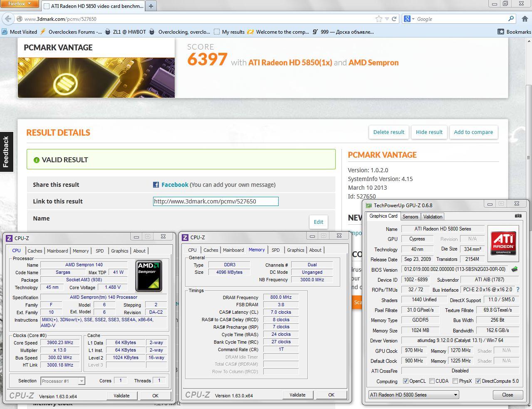This screenshot has height=409, width=532.
Task: Click the Edit name button
Action: pos(318,222)
